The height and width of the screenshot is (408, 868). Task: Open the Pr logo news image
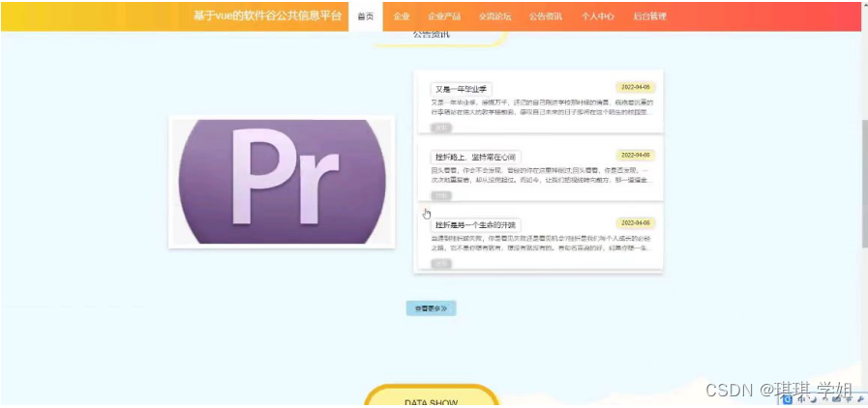pyautogui.click(x=282, y=182)
